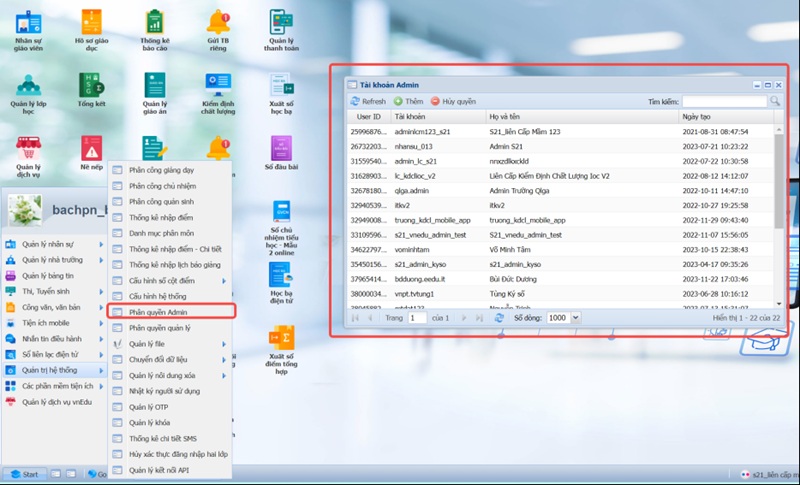This screenshot has width=800, height=485.
Task: Go to last page in pager
Action: coord(479,318)
